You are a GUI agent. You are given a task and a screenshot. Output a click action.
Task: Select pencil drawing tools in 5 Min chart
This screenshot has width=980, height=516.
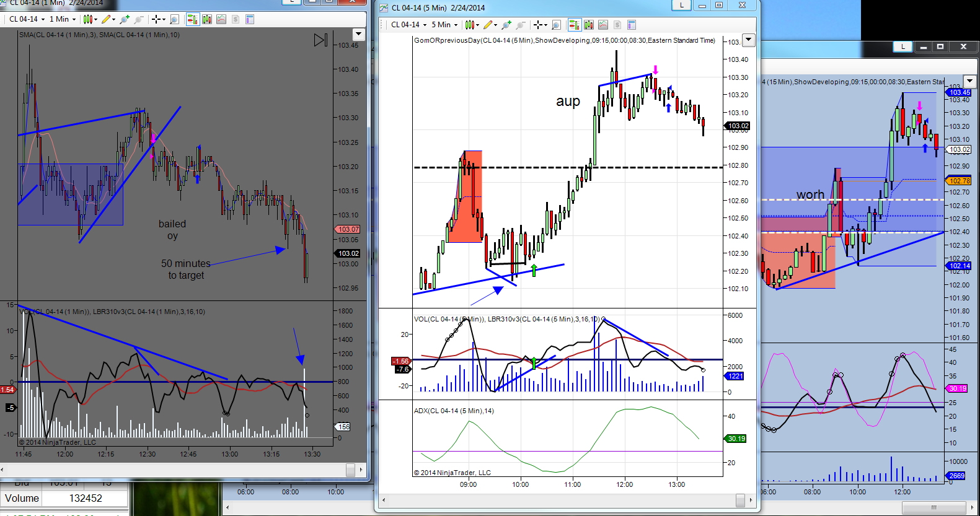tap(490, 25)
